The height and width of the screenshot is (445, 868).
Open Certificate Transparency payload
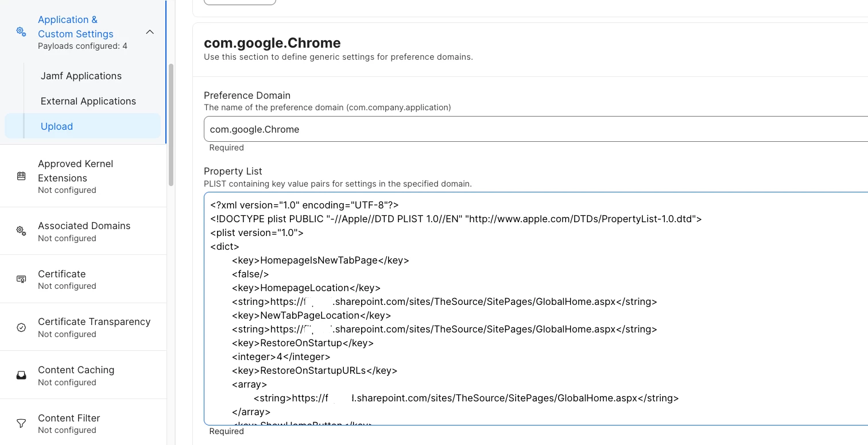pos(83,327)
